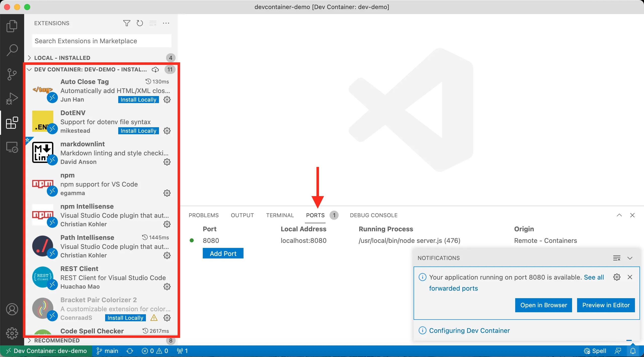Click the notification bell in status bar
The image size is (644, 357).
pos(633,351)
